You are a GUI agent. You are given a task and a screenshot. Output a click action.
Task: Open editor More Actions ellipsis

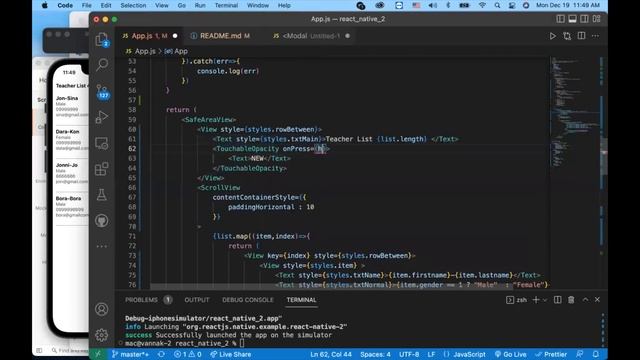click(596, 36)
